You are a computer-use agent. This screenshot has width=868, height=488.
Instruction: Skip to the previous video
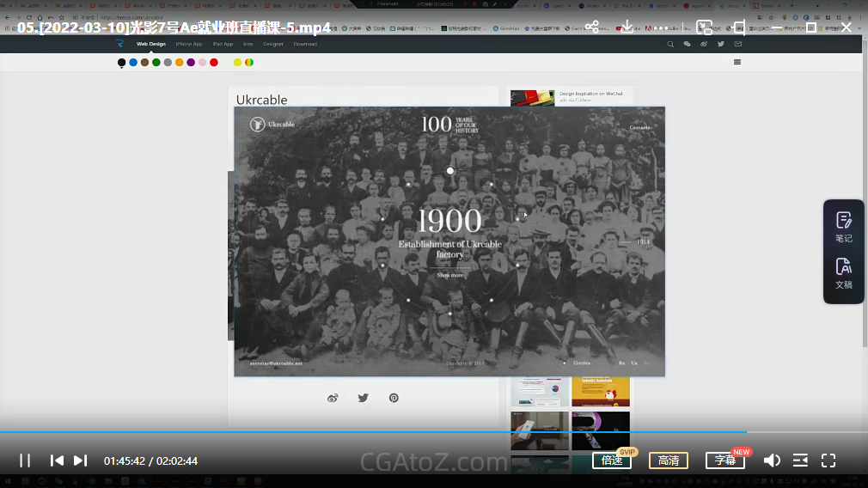(x=57, y=461)
